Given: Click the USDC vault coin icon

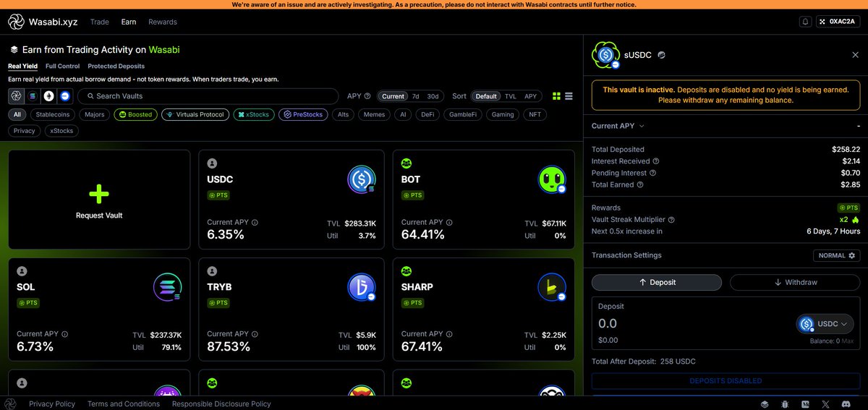Looking at the screenshot, I should click(362, 179).
